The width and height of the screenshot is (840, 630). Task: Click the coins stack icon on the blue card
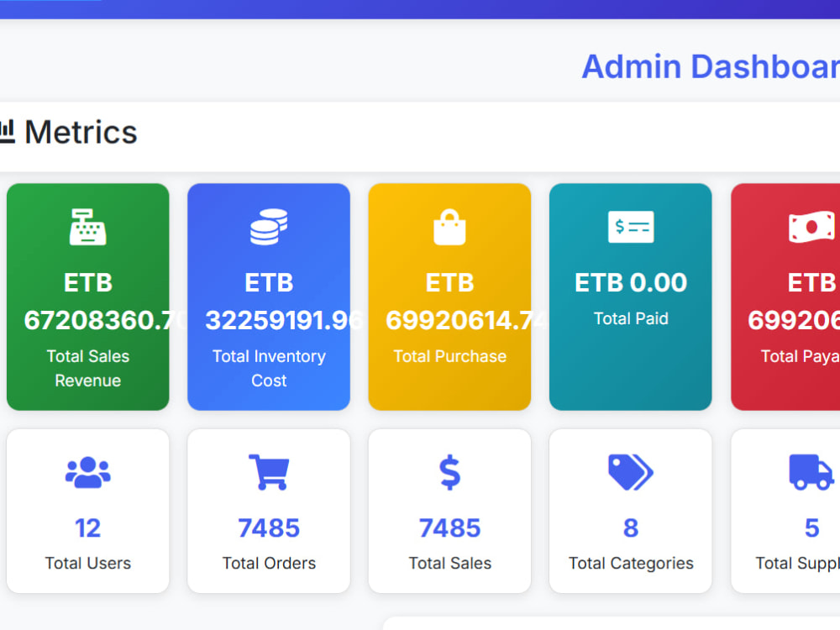point(269,227)
